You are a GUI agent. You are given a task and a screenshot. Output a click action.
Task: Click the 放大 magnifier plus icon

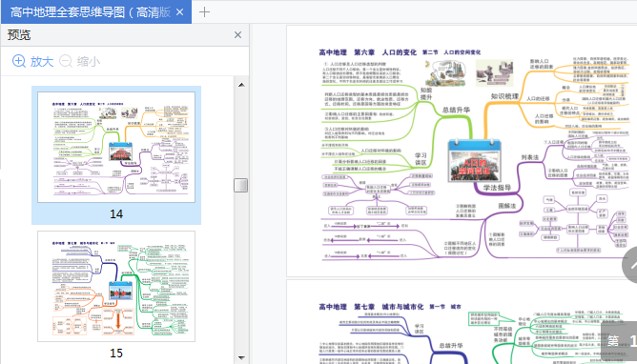pos(19,61)
